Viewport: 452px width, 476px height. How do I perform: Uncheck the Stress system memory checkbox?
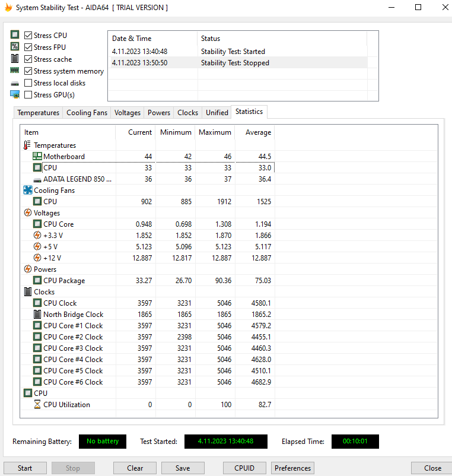coord(28,71)
